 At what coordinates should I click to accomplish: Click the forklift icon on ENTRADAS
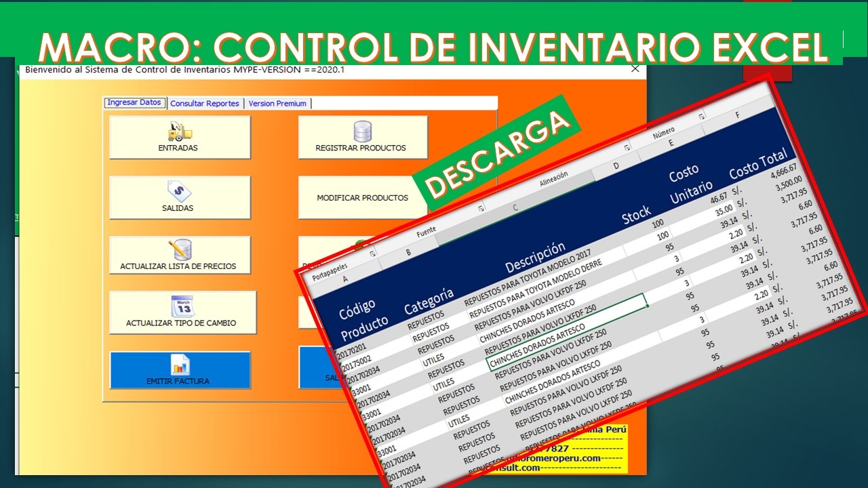click(180, 131)
